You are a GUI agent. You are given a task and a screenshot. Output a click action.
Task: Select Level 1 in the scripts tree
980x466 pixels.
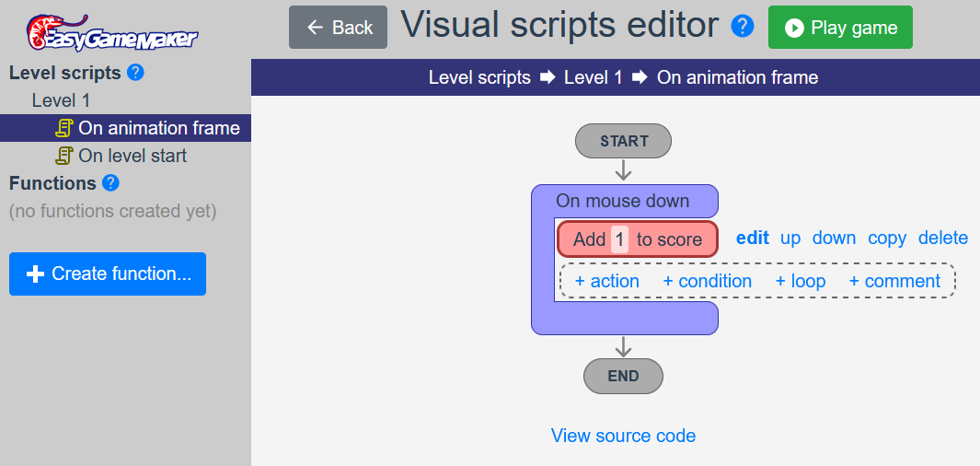point(62,100)
